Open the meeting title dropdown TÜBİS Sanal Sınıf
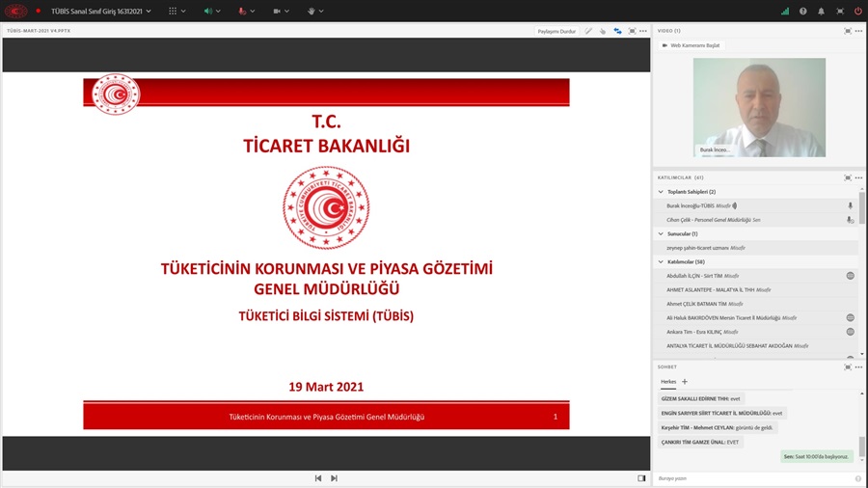Viewport: 868px width, 488px height. tap(100, 11)
